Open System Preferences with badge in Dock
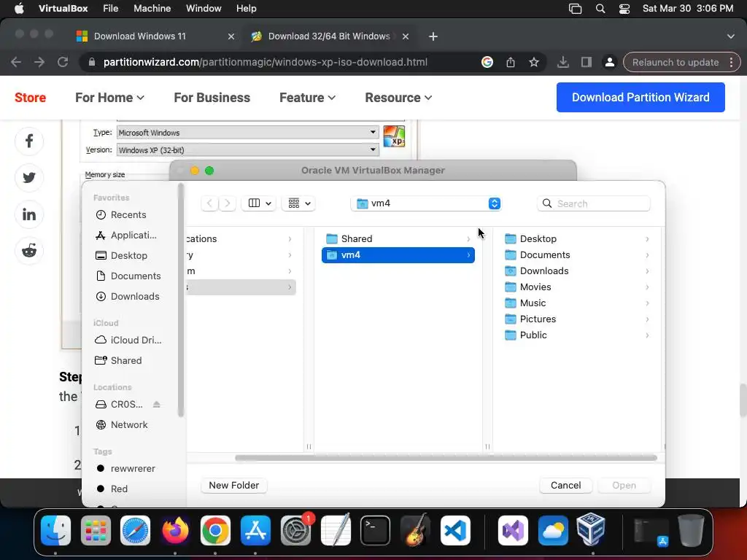747x560 pixels. click(x=296, y=530)
